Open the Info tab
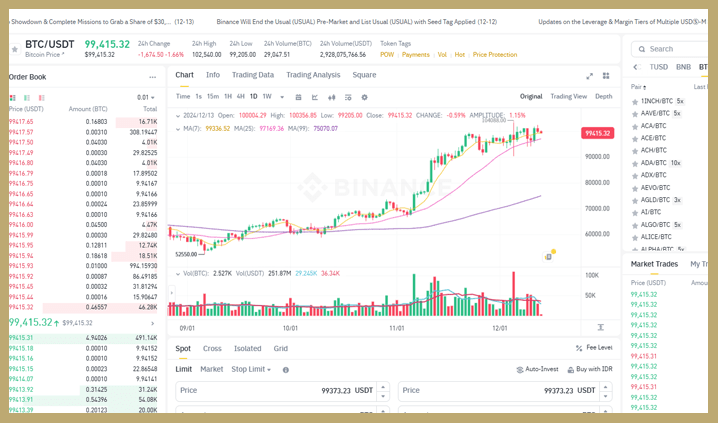The width and height of the screenshot is (718, 423). pyautogui.click(x=212, y=75)
